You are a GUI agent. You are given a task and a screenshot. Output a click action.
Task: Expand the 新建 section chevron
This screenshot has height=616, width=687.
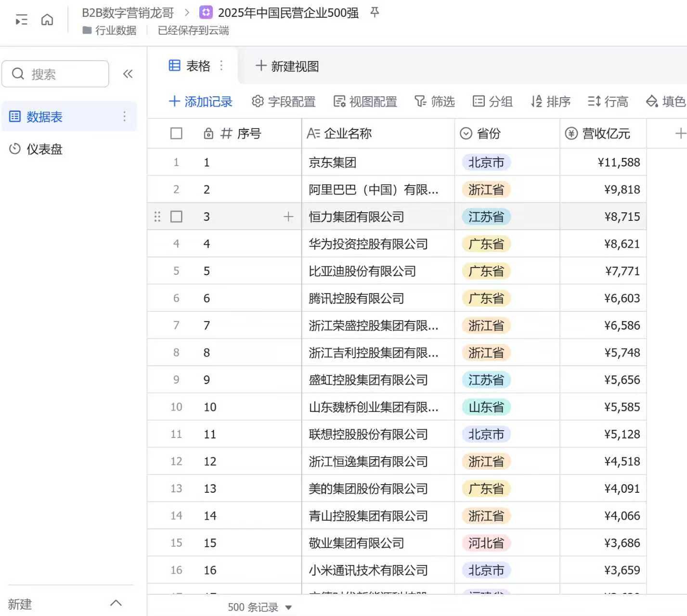tap(116, 603)
